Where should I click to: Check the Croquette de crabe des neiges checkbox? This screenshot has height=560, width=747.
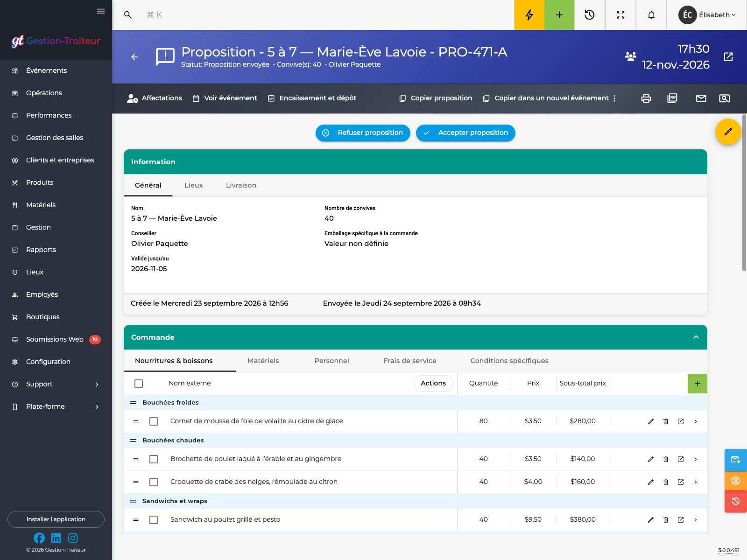click(154, 482)
